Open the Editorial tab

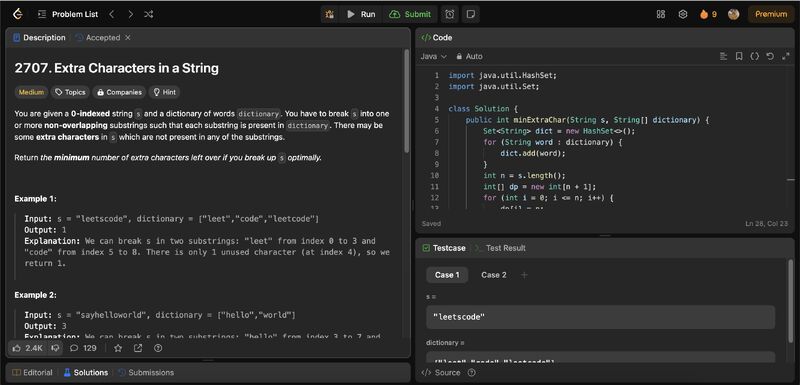point(32,372)
